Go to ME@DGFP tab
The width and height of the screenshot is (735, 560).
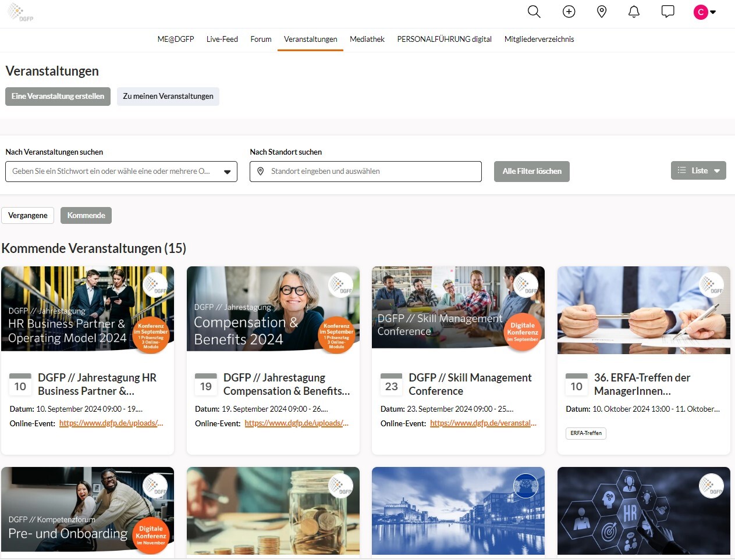pyautogui.click(x=176, y=39)
